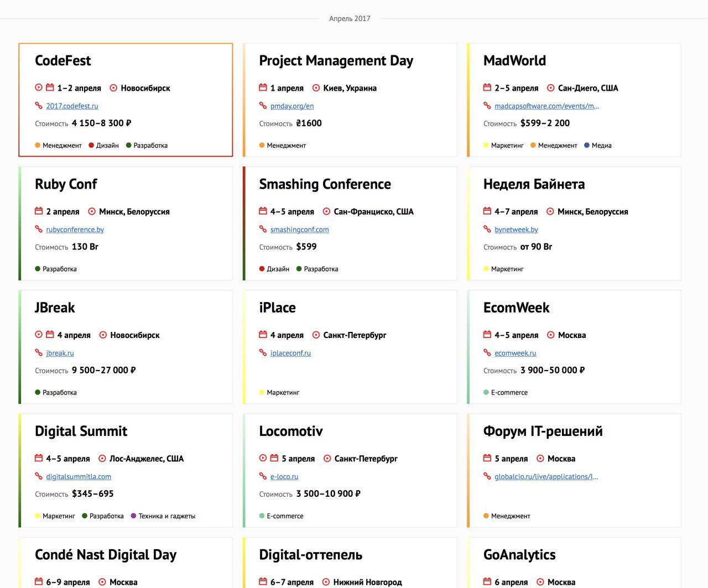The image size is (708, 588).
Task: Open the pmday.org/en link
Action: tap(292, 106)
